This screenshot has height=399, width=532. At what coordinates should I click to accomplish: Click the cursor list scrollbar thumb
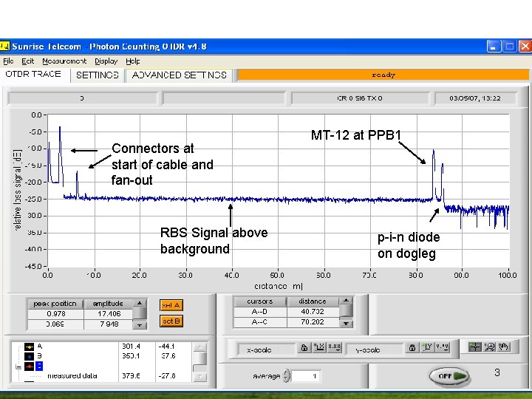[200, 358]
